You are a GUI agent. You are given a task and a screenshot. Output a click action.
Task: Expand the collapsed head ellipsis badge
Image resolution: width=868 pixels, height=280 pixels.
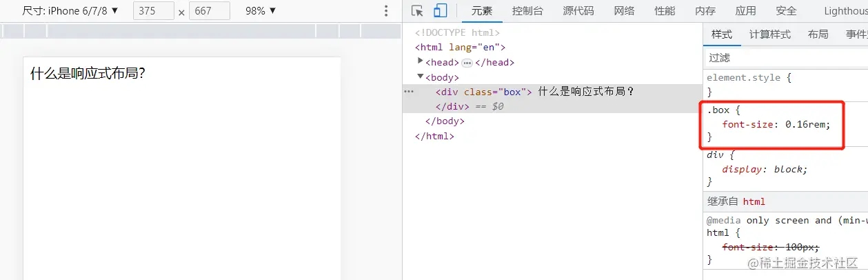click(467, 63)
